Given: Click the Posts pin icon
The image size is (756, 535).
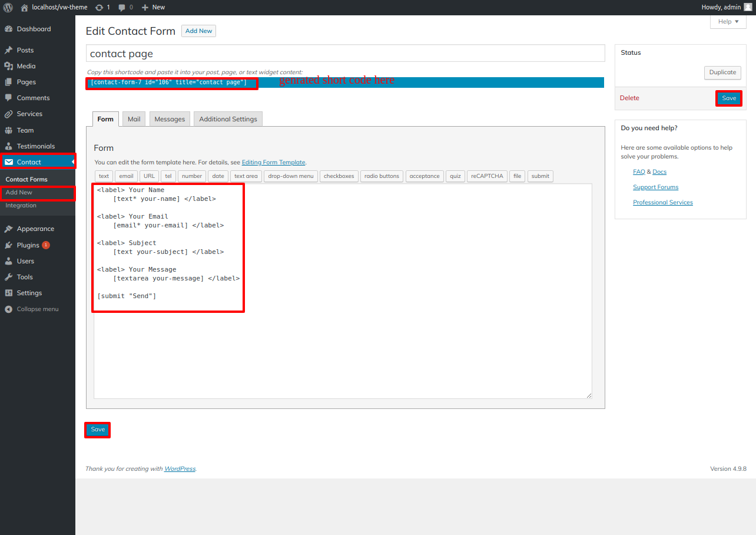Looking at the screenshot, I should (x=8, y=50).
